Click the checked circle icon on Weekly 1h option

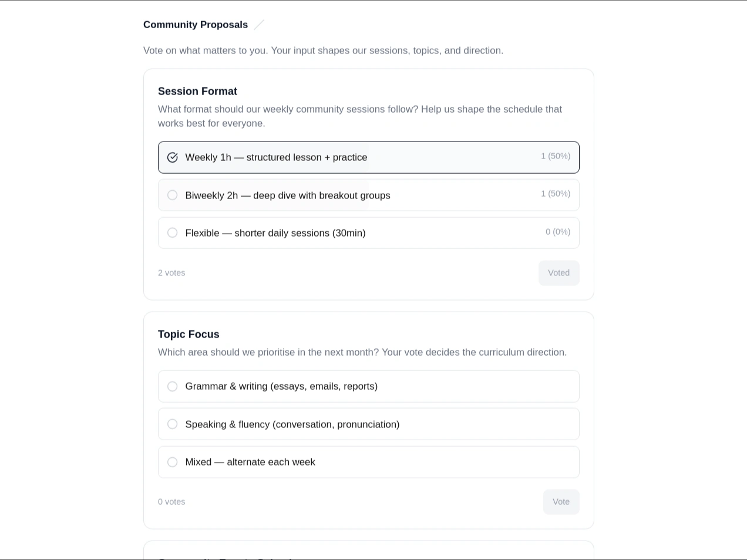173,157
